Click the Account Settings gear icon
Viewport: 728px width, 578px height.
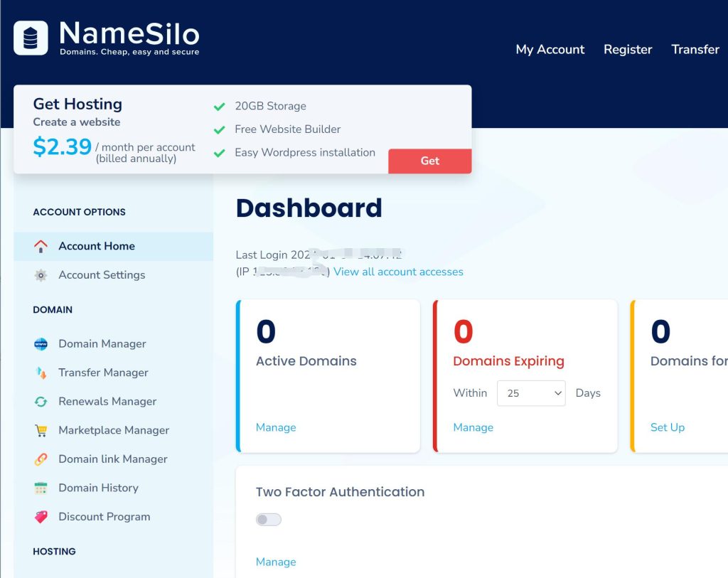point(41,275)
